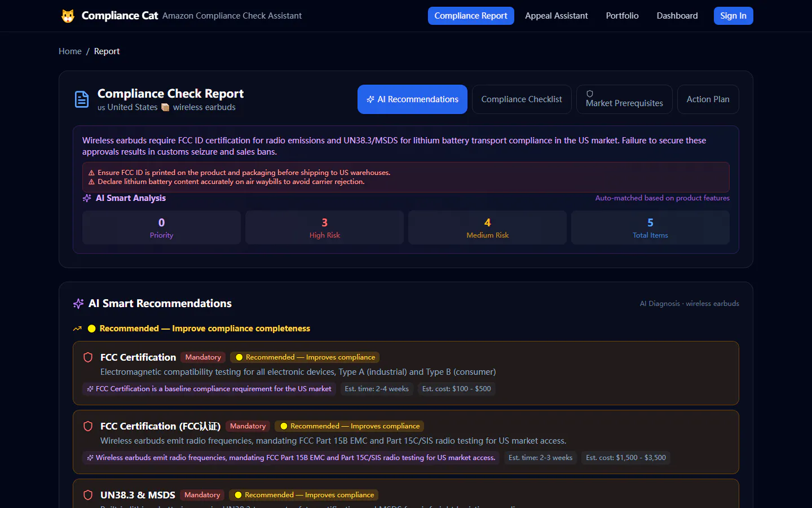Click the yellow Recommended badge on UN38.3 & MSDS
The image size is (812, 508).
click(304, 495)
